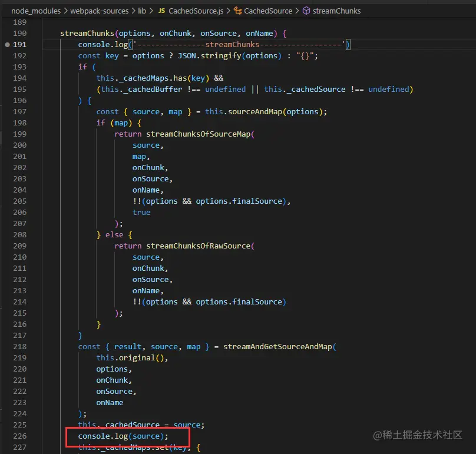
Task: Expand breadcrumb chevron after lib
Action: [x=151, y=11]
